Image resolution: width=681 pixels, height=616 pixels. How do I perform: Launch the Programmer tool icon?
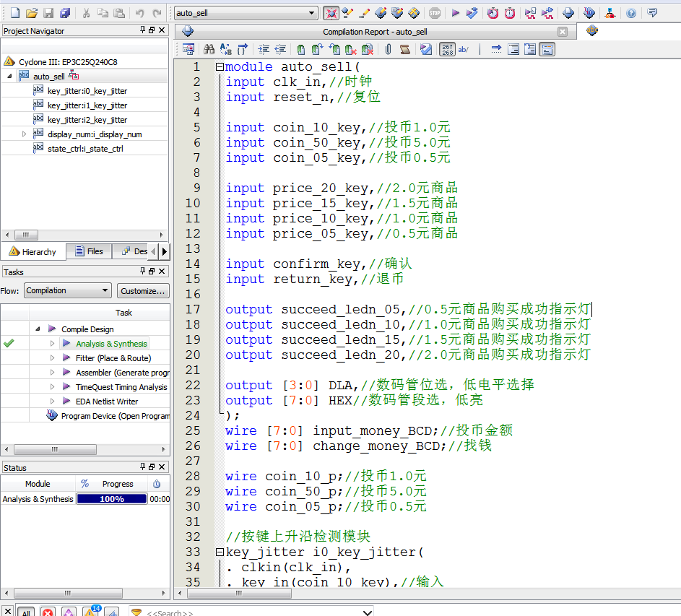[589, 13]
